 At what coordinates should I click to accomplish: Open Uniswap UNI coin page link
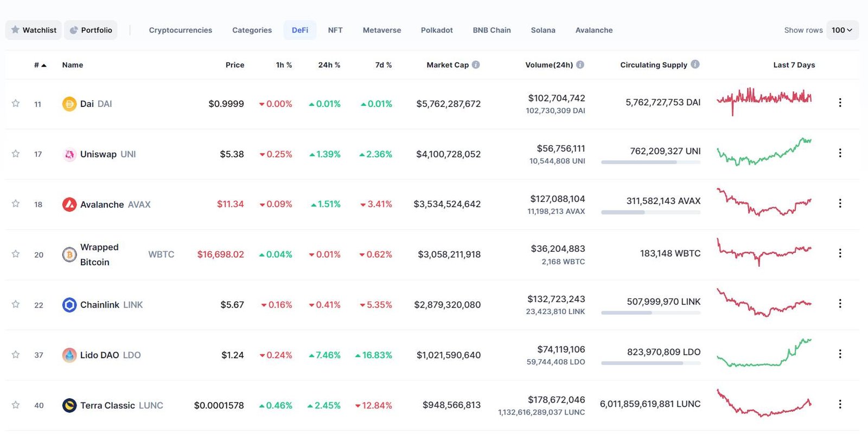pos(108,154)
